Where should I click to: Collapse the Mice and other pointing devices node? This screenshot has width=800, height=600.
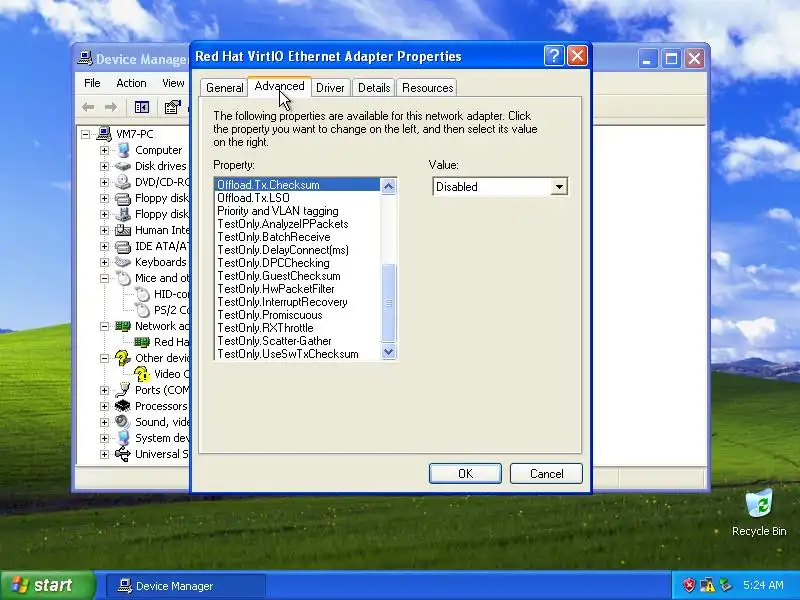(x=105, y=279)
